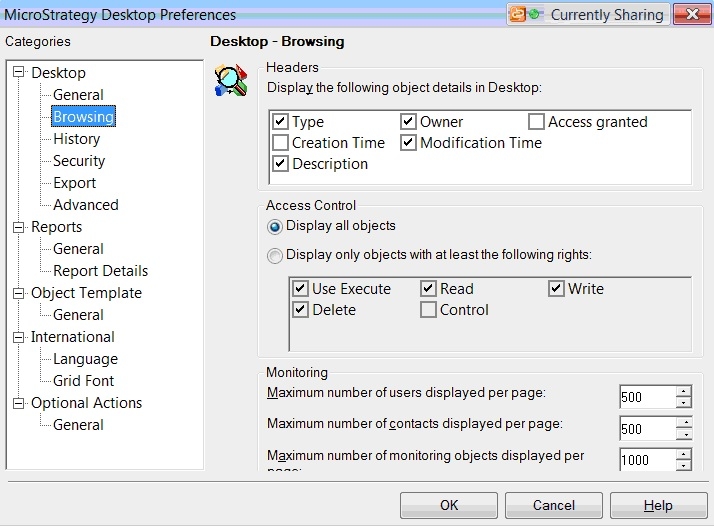Increase maximum users per page value

683,391
